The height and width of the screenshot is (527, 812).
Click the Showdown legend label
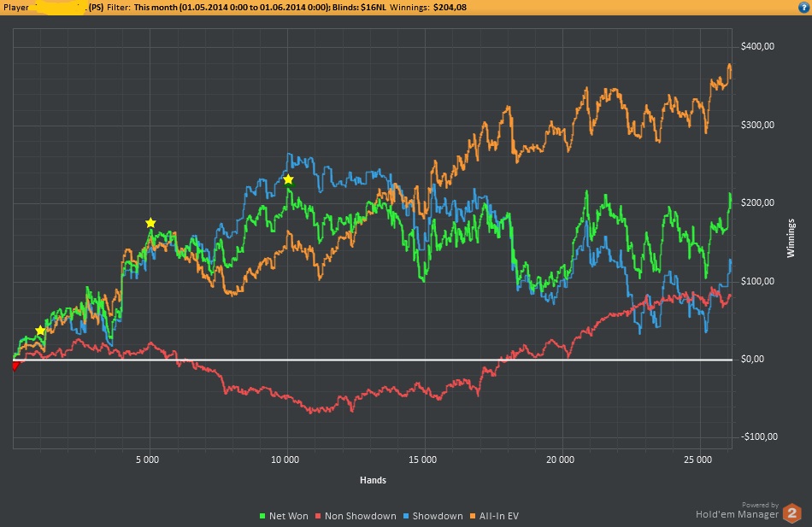pyautogui.click(x=438, y=516)
